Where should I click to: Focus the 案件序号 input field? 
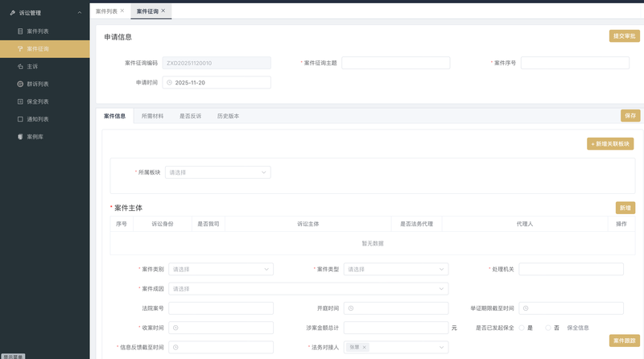point(575,63)
